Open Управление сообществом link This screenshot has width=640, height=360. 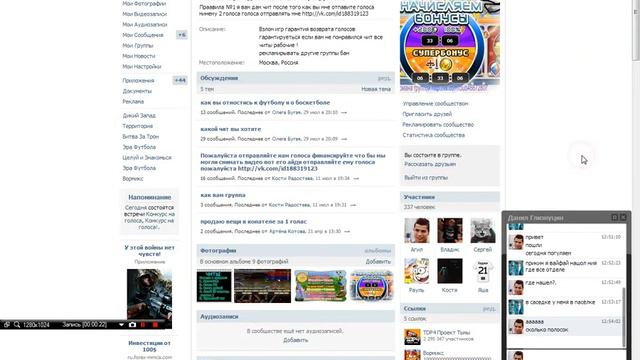coord(436,104)
